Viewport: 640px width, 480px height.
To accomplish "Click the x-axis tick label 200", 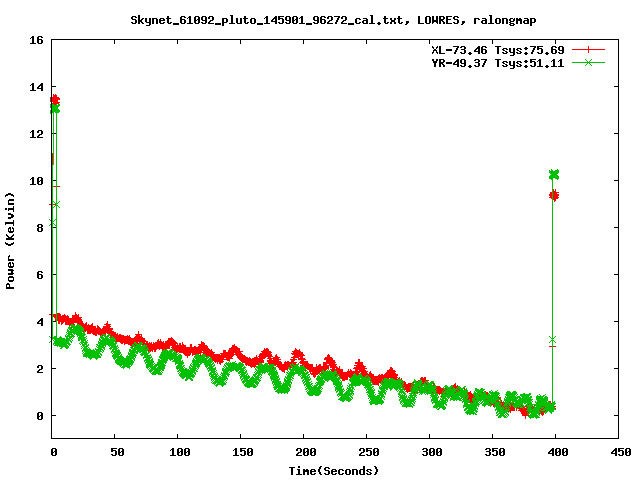I will [x=303, y=453].
